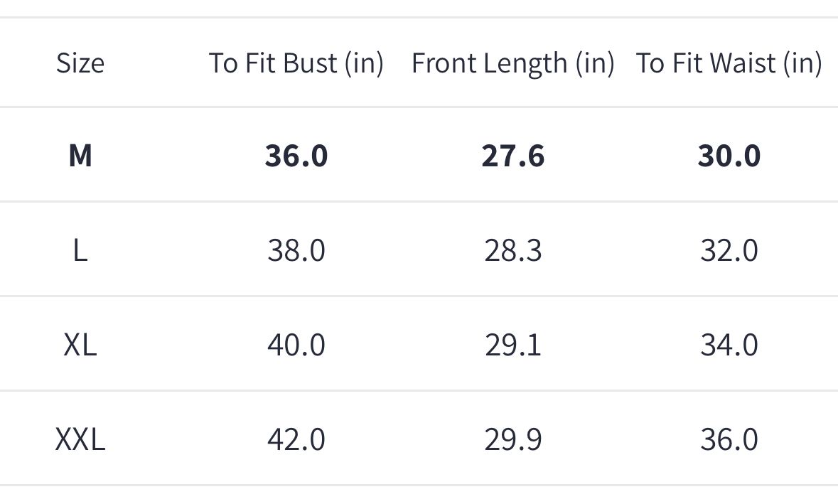Image resolution: width=838 pixels, height=504 pixels.
Task: Click bust value 42.0 for size XXL
Action: click(x=296, y=439)
